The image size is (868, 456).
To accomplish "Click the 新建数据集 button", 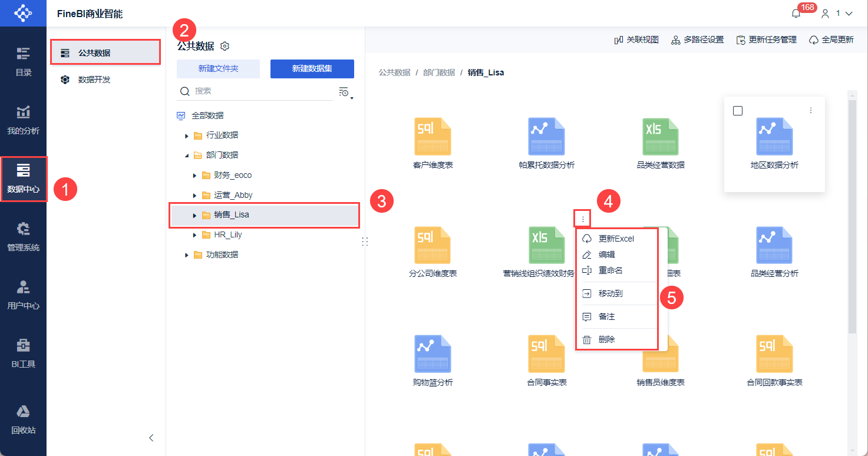I will tap(312, 69).
